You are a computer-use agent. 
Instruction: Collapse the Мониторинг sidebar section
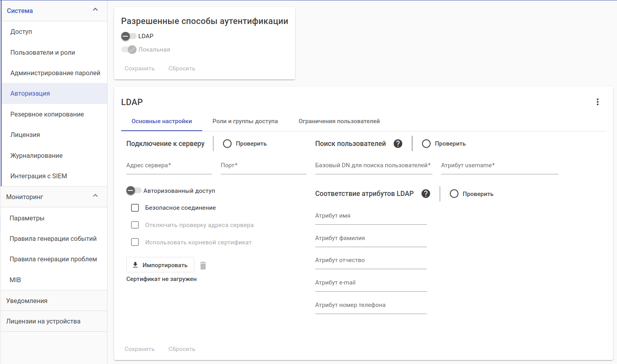coord(95,196)
